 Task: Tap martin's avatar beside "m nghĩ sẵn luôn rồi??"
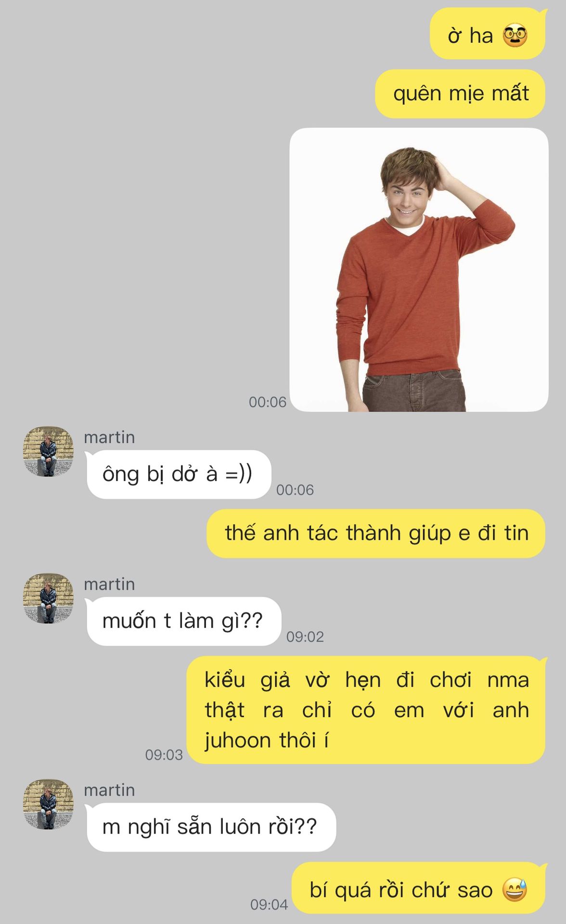pyautogui.click(x=48, y=804)
